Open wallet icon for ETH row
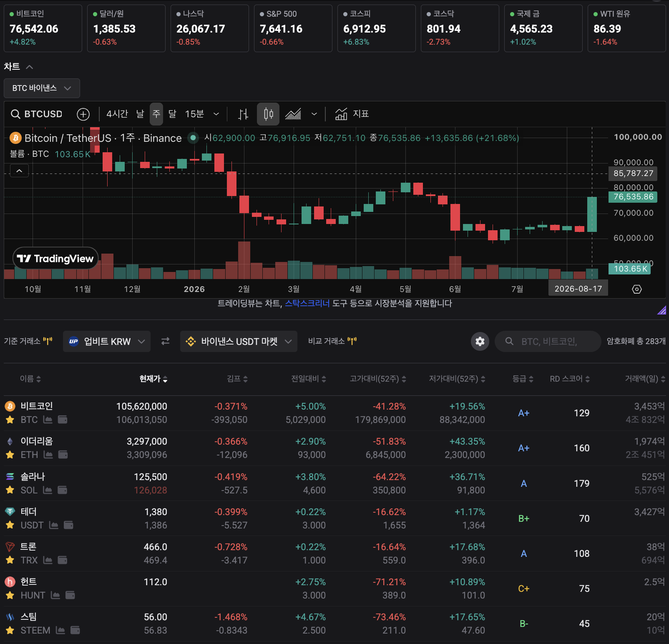 click(63, 455)
